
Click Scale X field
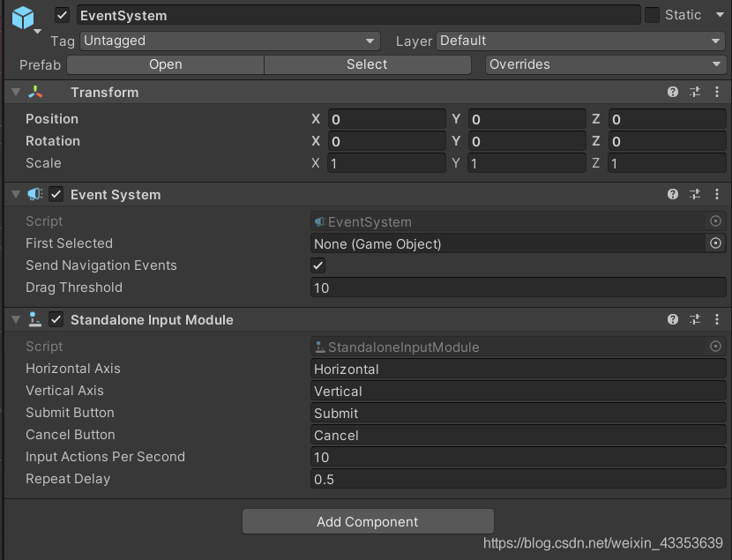(386, 163)
